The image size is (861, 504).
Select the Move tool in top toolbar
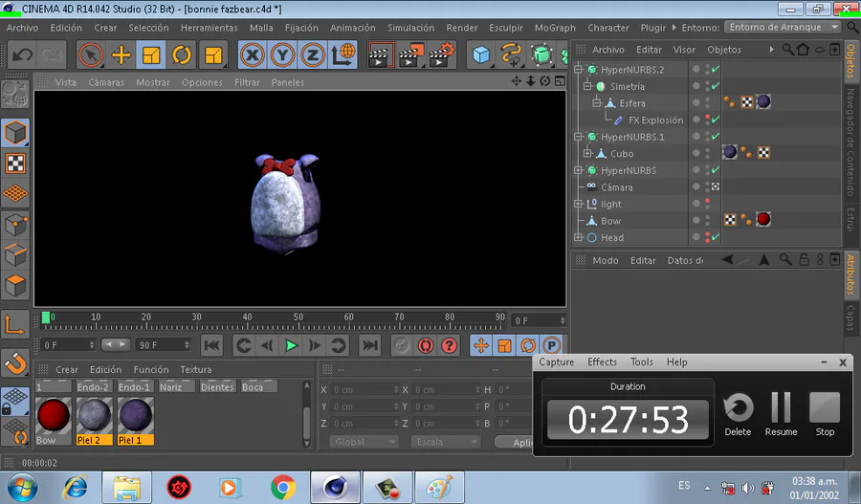coord(121,55)
